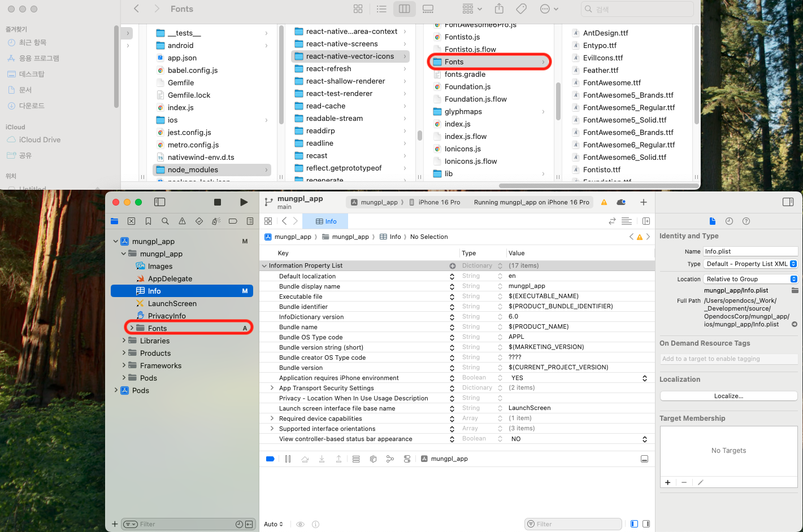Run the mungpl_app build with play button
803x532 pixels.
(244, 202)
